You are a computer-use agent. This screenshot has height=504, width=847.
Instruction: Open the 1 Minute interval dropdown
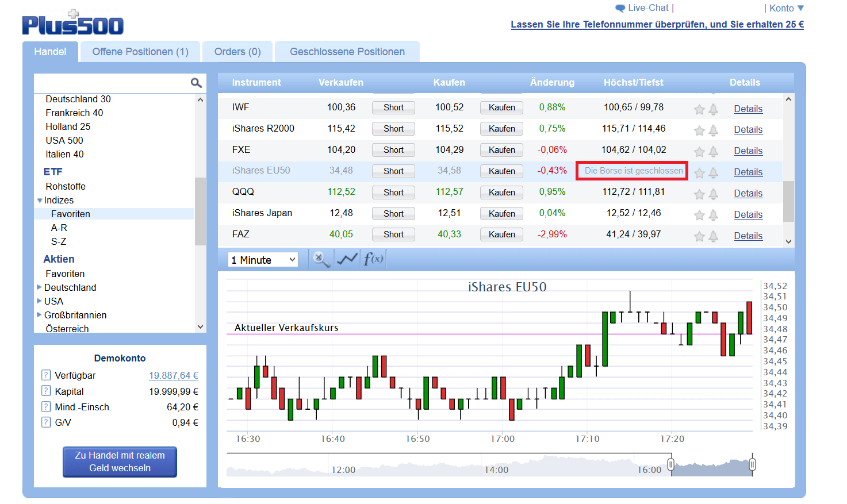coord(263,260)
